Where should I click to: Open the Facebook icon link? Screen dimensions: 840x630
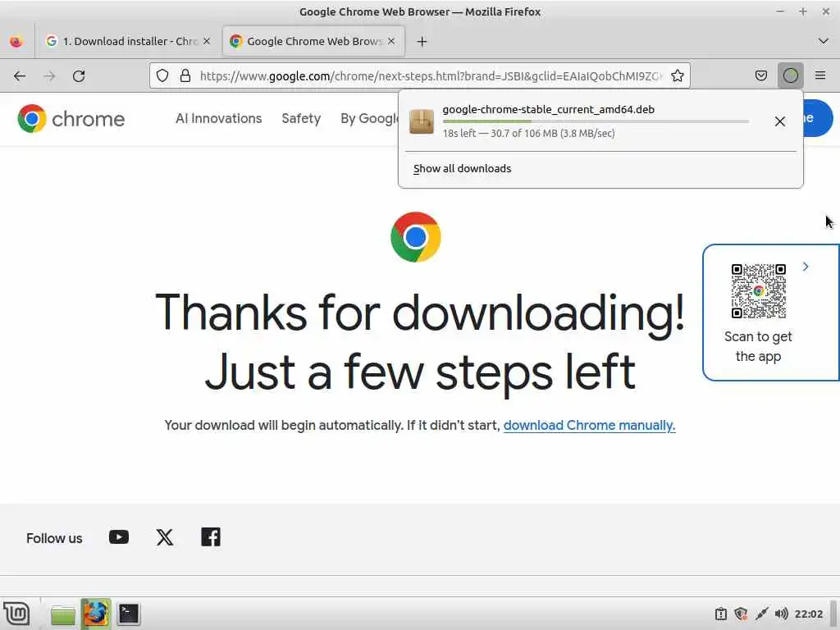[x=211, y=536]
